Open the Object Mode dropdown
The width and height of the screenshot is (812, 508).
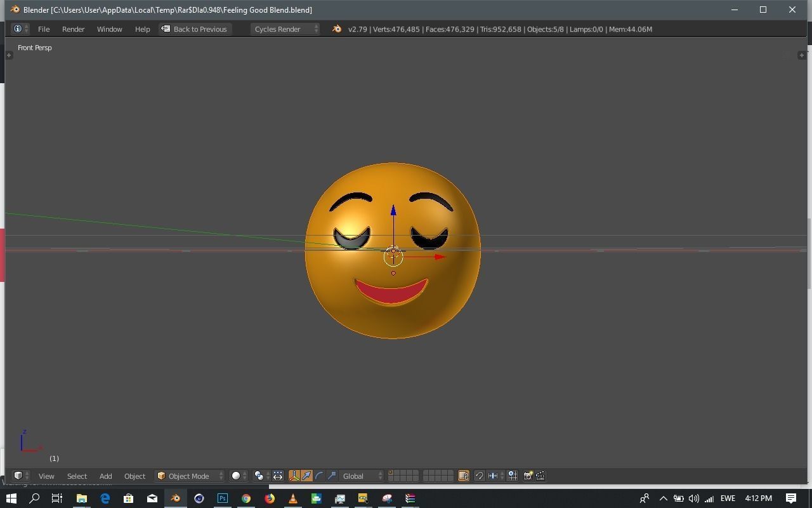point(190,476)
